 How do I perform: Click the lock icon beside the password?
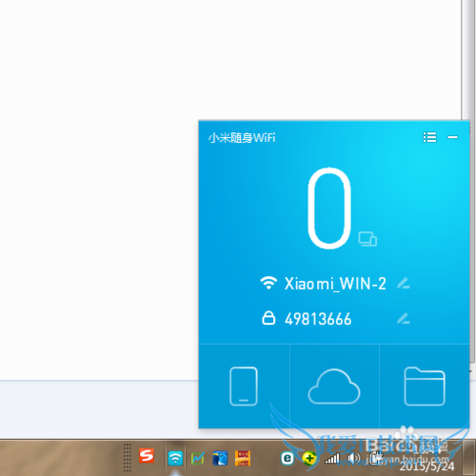point(268,318)
